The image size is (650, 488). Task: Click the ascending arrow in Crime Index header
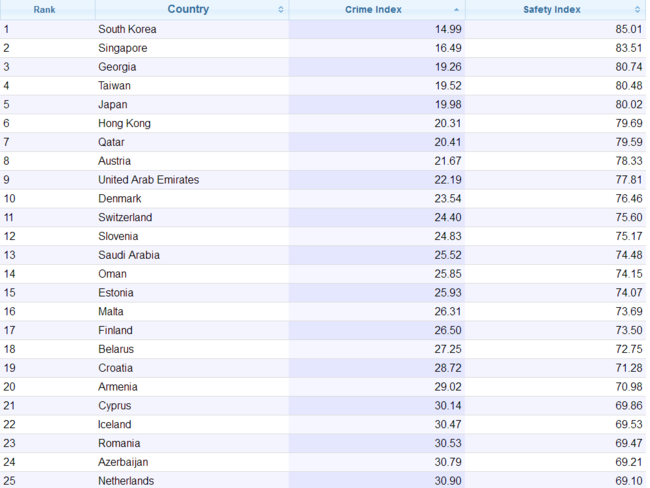(457, 10)
